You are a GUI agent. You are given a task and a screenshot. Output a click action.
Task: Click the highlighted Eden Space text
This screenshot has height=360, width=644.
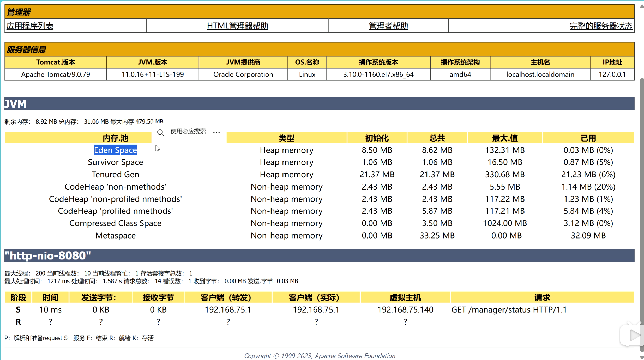(115, 150)
